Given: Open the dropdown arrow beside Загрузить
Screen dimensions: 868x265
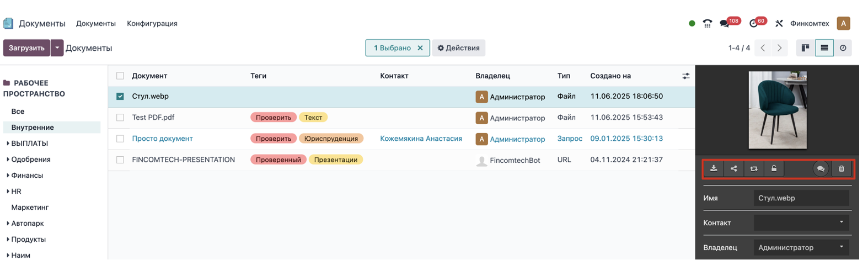Looking at the screenshot, I should tap(57, 48).
